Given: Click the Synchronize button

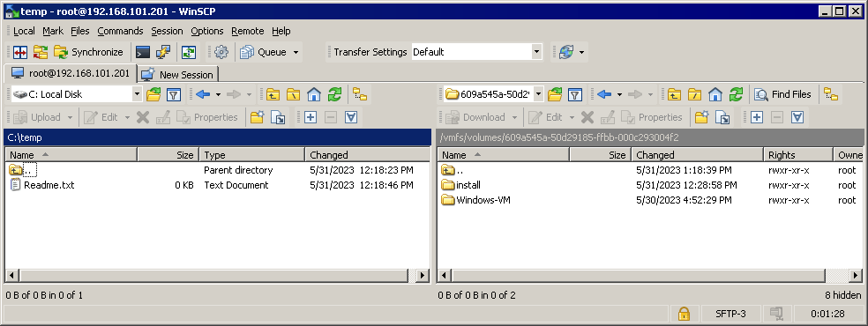Looking at the screenshot, I should (x=88, y=52).
